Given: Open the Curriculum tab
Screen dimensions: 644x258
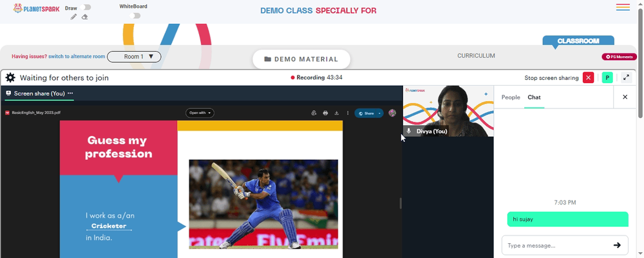Looking at the screenshot, I should tap(476, 55).
